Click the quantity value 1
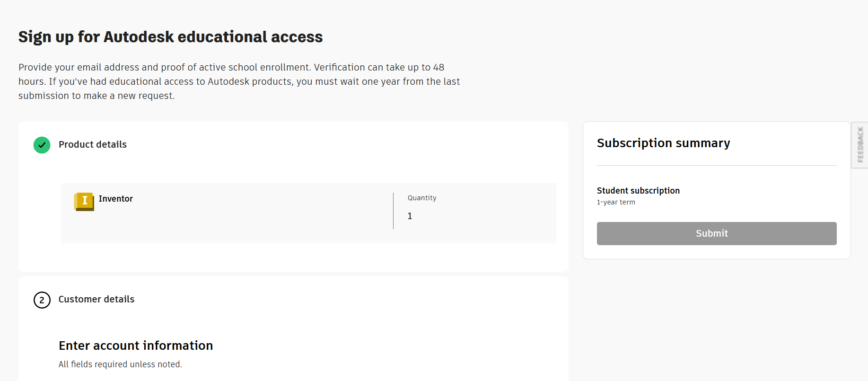This screenshot has width=868, height=381. (x=410, y=216)
